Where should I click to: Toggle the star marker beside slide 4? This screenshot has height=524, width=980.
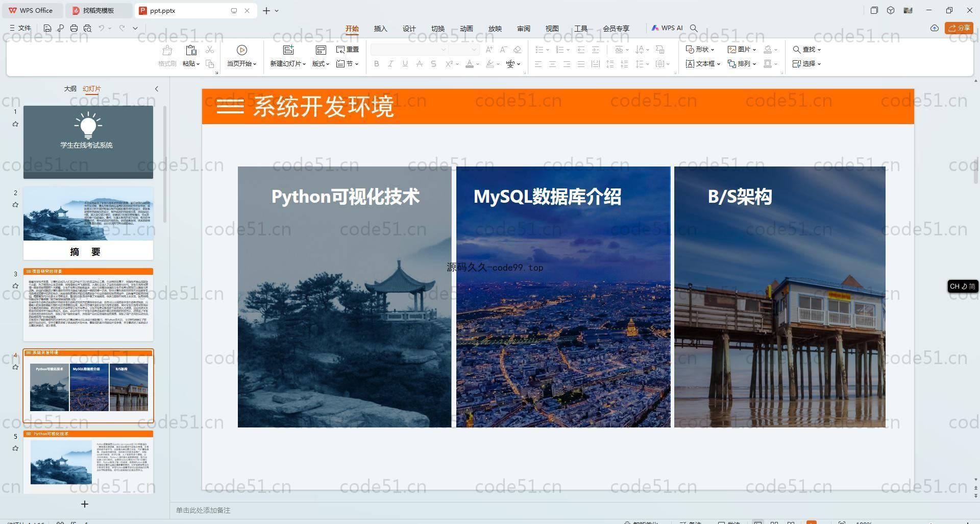click(15, 367)
